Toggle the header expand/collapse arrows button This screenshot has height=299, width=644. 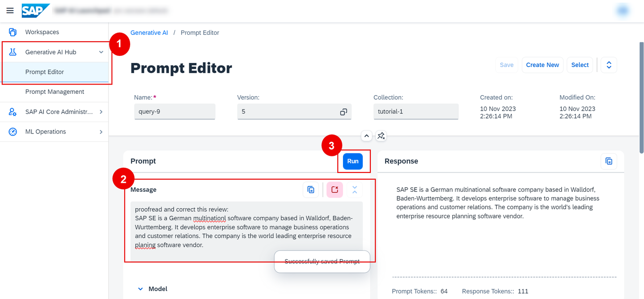(x=609, y=65)
